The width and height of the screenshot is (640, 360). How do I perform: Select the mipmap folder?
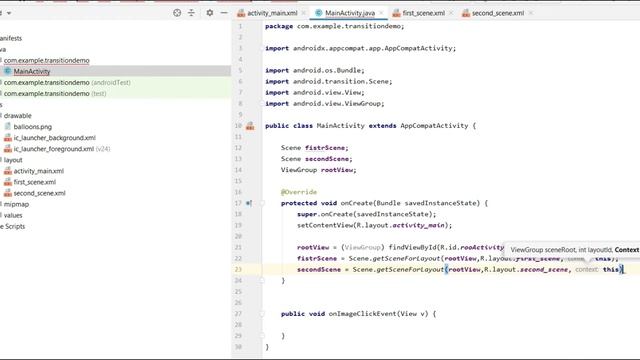click(x=16, y=204)
